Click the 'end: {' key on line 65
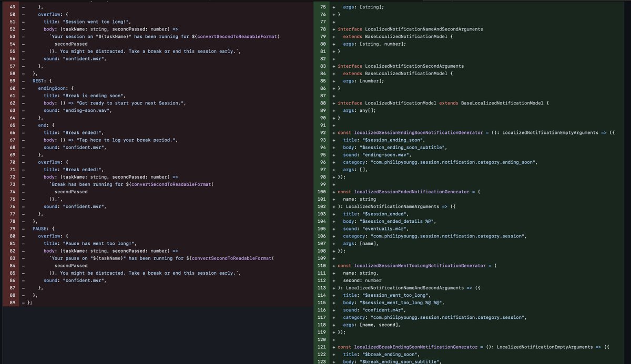This screenshot has width=631, height=364. [x=46, y=125]
